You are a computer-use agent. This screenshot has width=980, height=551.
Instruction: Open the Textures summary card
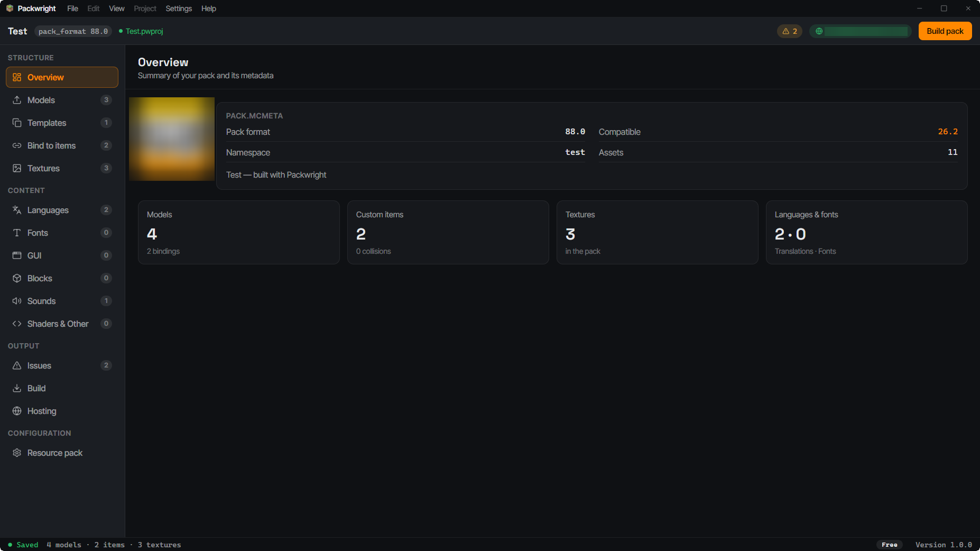[658, 232]
